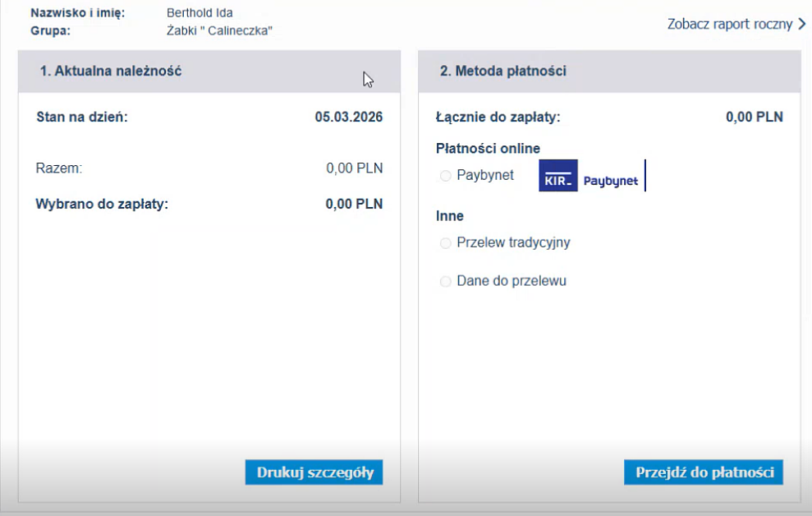
Task: Click the '2. Metoda płatności' panel header
Action: point(502,71)
